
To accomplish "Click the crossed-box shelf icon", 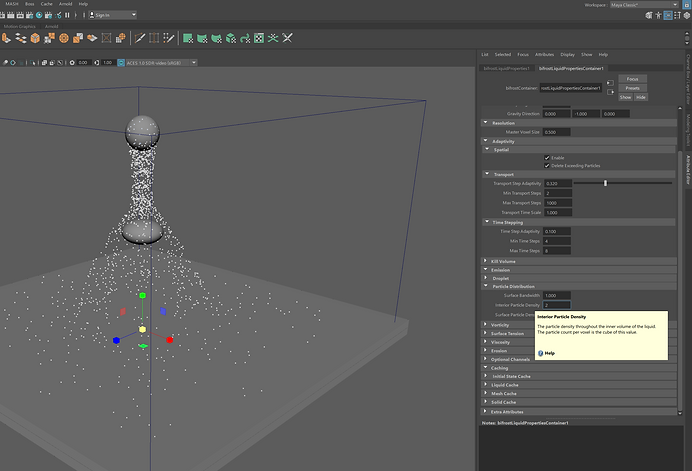I will 106,38.
